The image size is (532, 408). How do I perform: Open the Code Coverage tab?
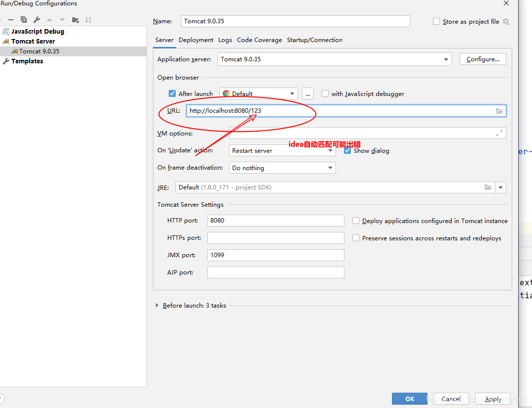tap(259, 40)
